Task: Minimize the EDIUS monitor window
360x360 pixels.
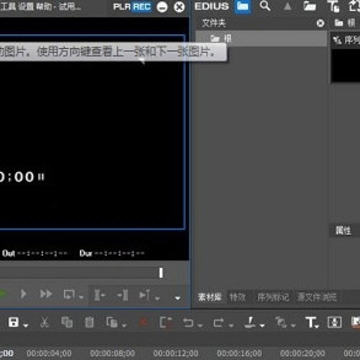Action: [x=162, y=7]
